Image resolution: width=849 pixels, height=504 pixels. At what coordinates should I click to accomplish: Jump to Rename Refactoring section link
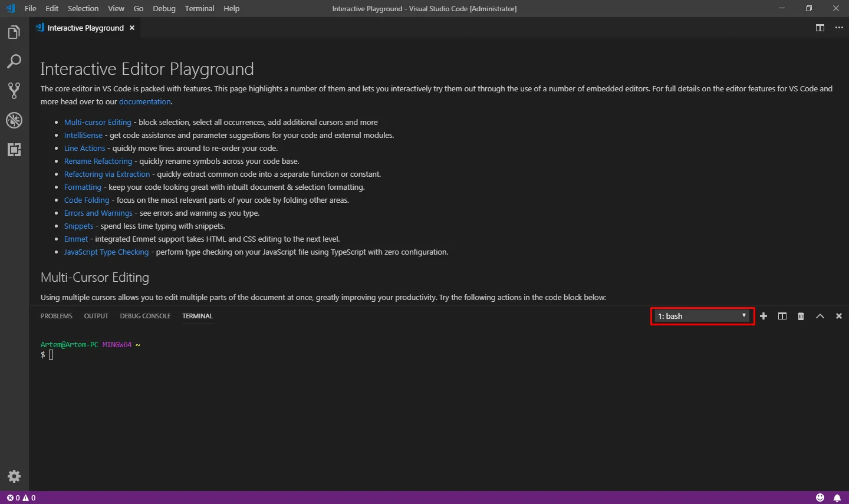tap(98, 162)
